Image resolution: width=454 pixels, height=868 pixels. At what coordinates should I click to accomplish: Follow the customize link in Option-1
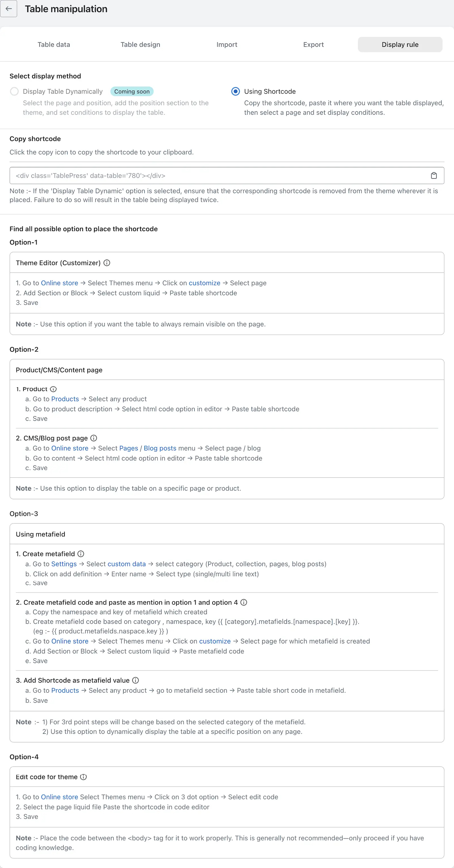204,283
